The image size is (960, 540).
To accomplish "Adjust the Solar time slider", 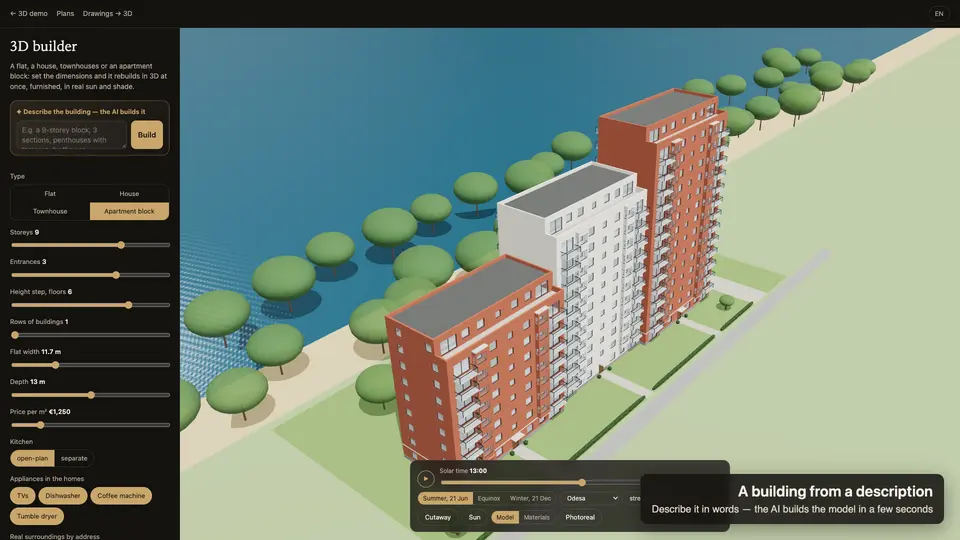I will pyautogui.click(x=540, y=482).
